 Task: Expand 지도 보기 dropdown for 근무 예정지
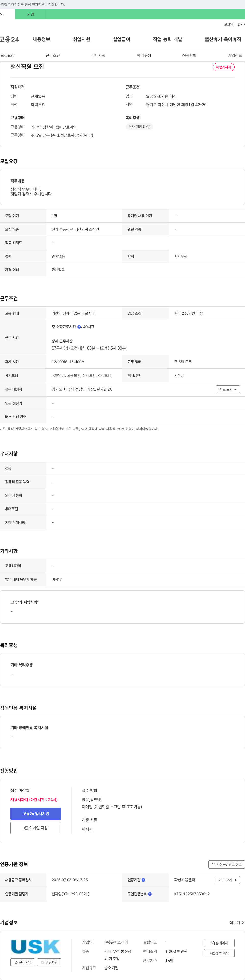(x=228, y=389)
